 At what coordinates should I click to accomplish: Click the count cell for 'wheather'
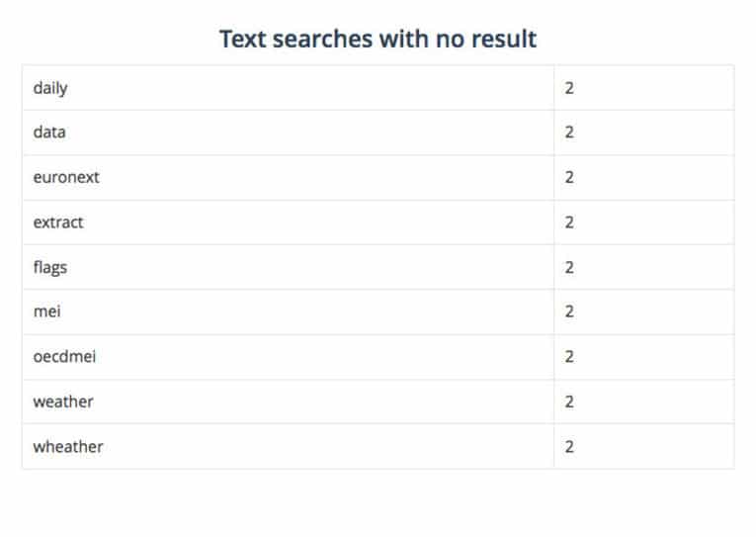point(569,446)
